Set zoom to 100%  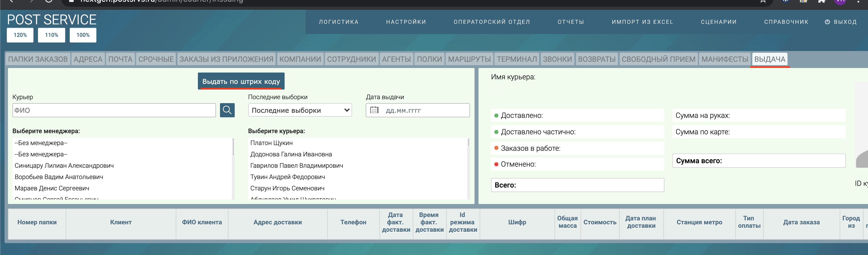(83, 35)
